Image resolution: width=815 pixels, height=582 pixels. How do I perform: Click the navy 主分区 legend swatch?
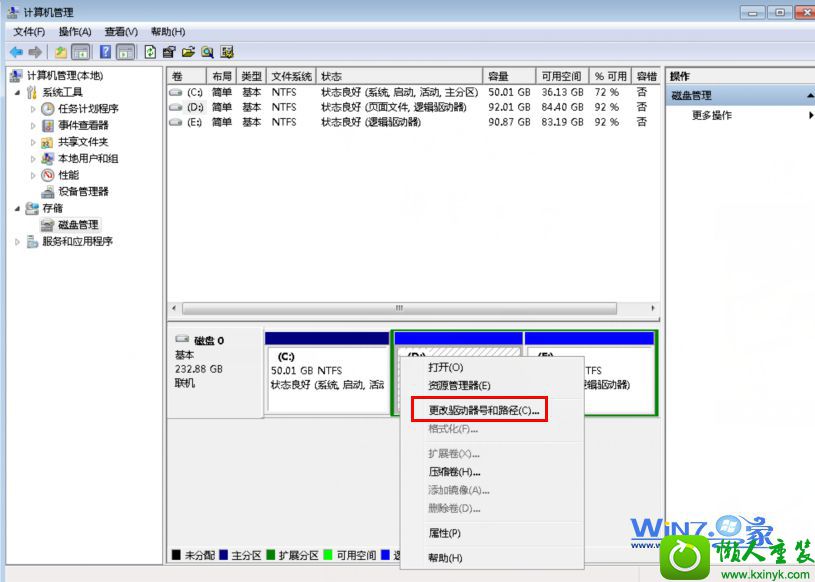click(224, 555)
